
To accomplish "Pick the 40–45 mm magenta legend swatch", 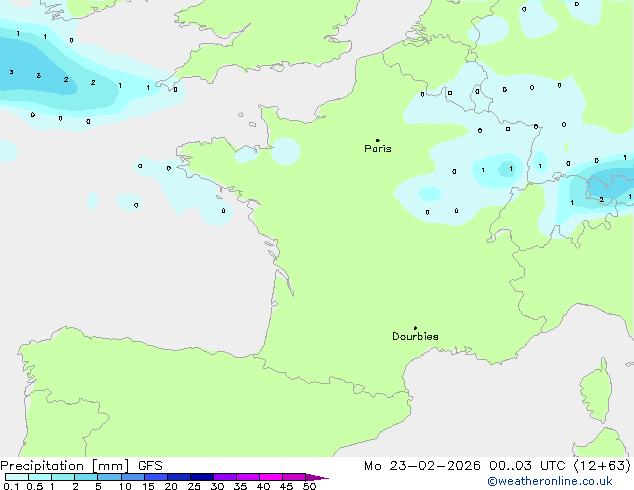I will (x=271, y=477).
